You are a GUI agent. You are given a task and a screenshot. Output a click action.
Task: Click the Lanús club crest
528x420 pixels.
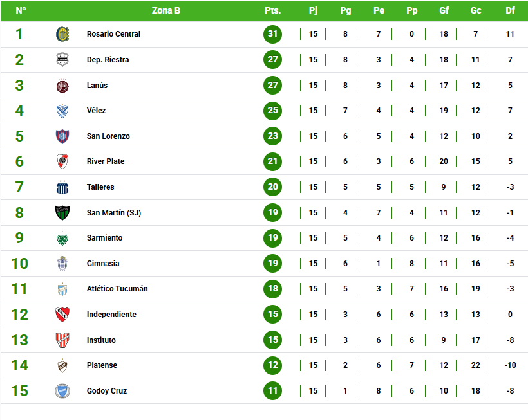tap(62, 86)
